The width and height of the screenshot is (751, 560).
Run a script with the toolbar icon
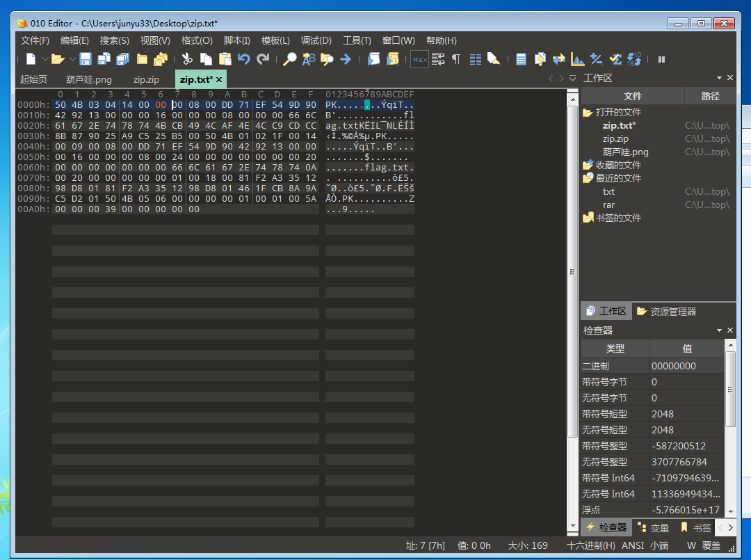[x=373, y=59]
